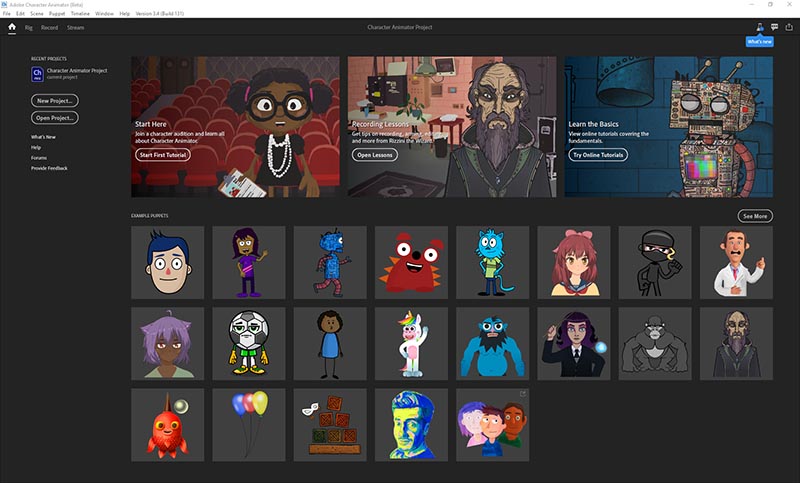Screen dimensions: 800x483
Task: Click the What's new tooltip button
Action: (760, 41)
